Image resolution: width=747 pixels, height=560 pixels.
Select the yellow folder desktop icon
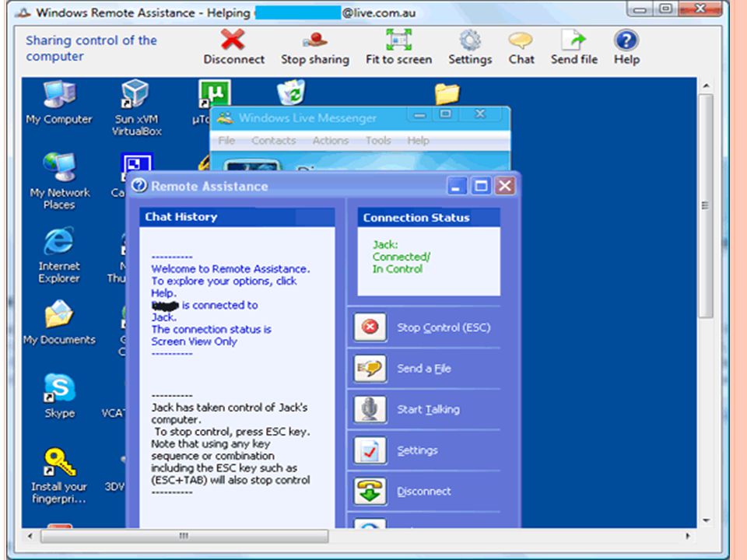(x=447, y=94)
